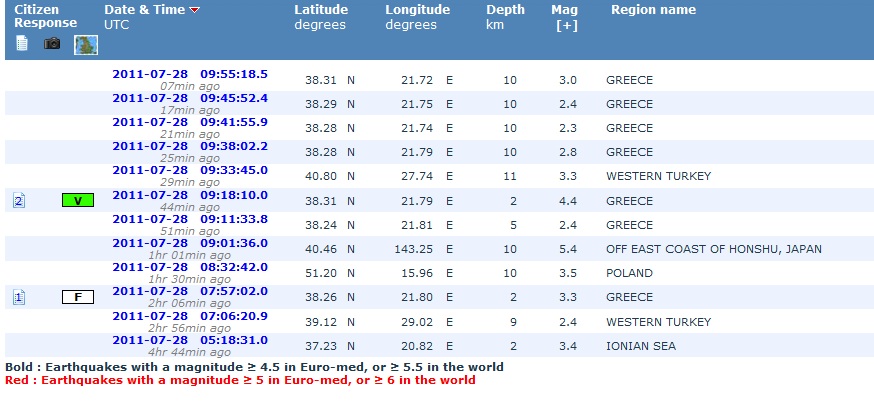Viewport: 874px width, 406px height.
Task: Open earthquake 2011-07-28 09:01:36.0 Honshu event
Action: pos(189,242)
